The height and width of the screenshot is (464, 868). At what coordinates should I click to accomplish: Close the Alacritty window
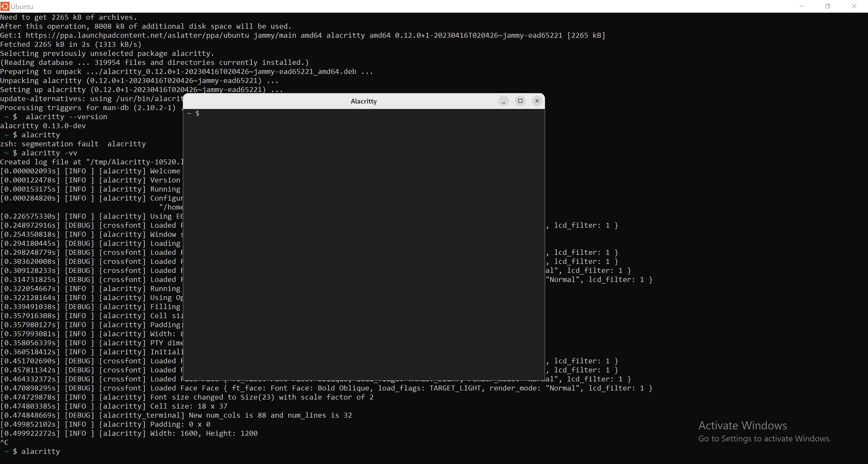[x=537, y=101]
